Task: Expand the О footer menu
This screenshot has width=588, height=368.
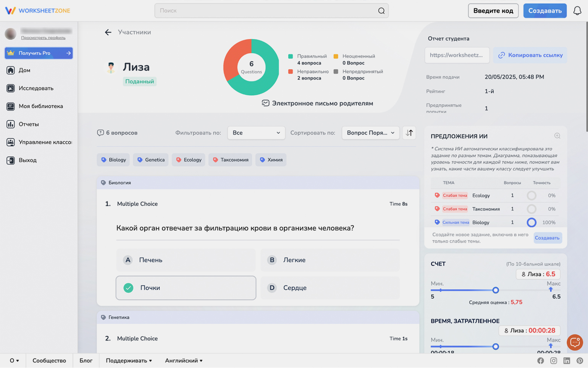Action: [14, 361]
